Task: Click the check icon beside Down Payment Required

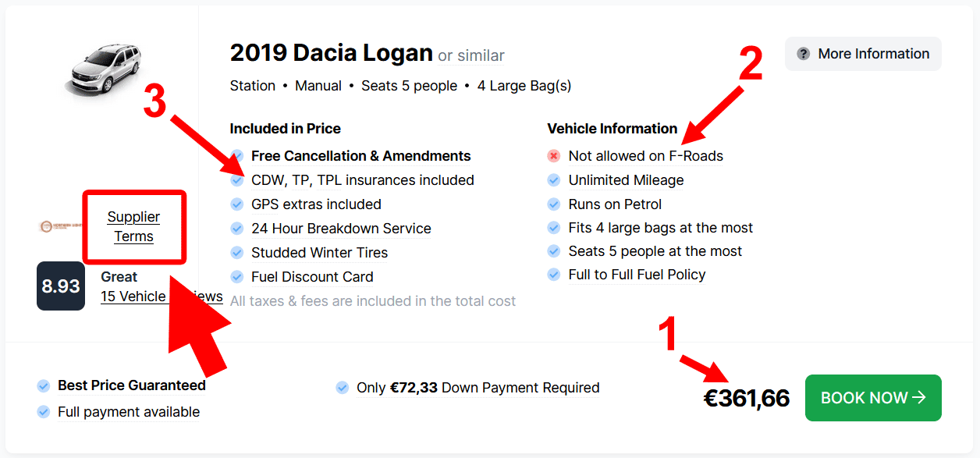Action: click(342, 388)
